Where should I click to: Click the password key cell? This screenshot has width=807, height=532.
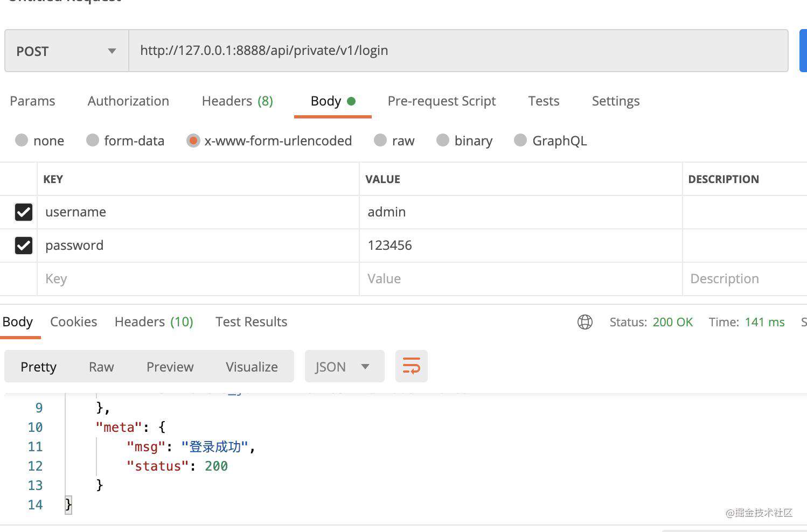198,246
